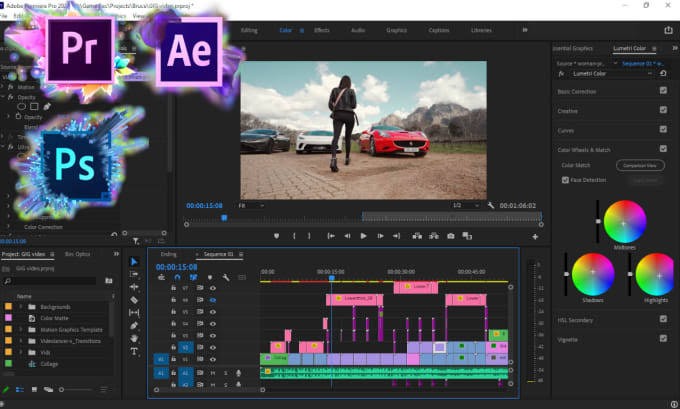Image resolution: width=680 pixels, height=409 pixels.
Task: Select the Selection tool arrow
Action: pos(134,262)
